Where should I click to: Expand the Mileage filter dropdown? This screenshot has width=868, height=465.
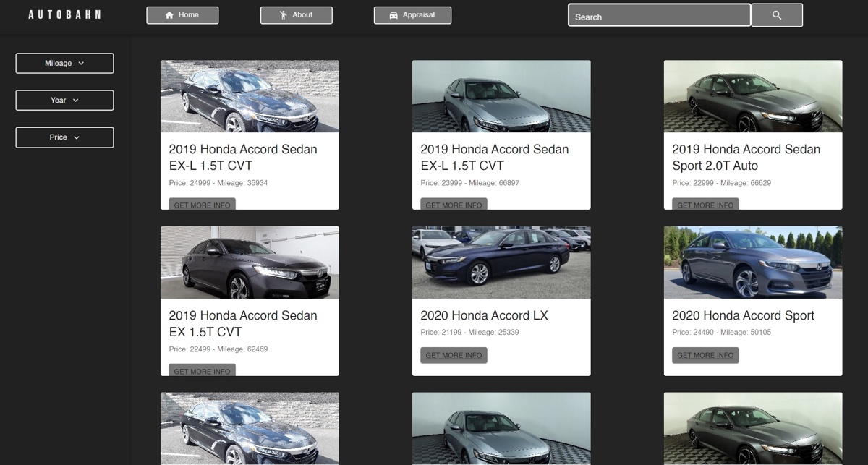click(x=64, y=63)
